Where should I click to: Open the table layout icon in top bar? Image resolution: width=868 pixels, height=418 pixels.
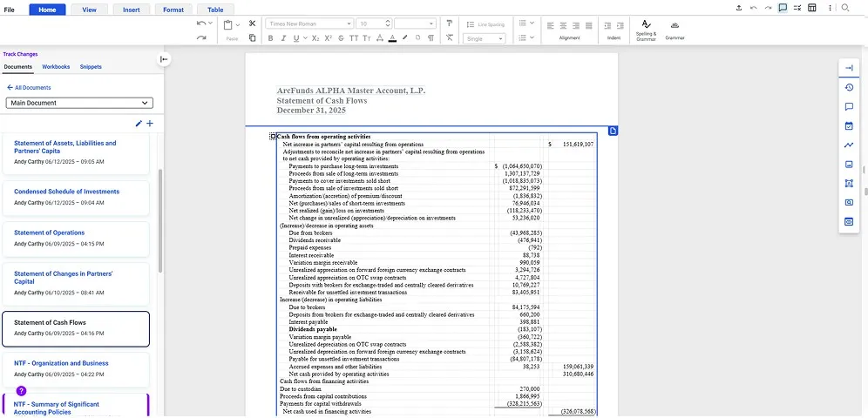click(812, 8)
